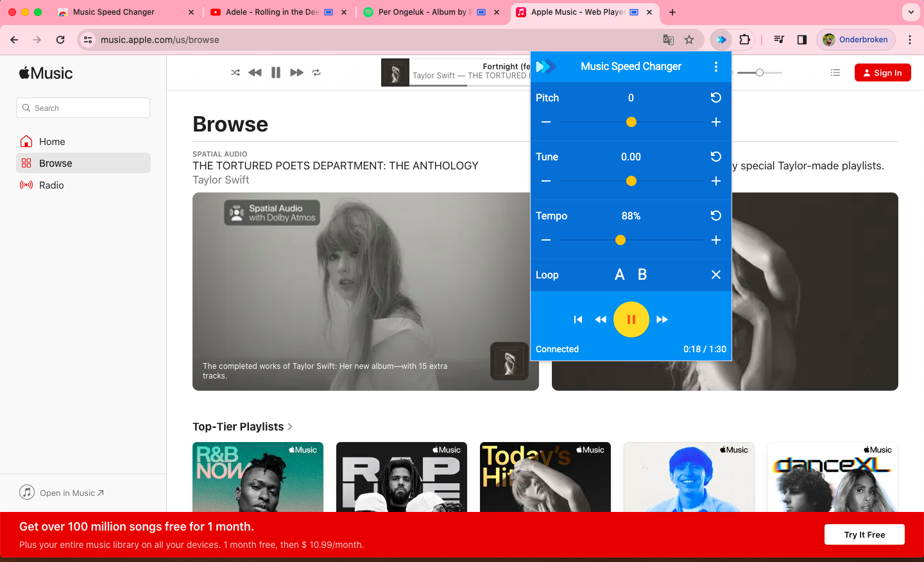Click the Tempo slider handle
924x562 pixels.
620,240
